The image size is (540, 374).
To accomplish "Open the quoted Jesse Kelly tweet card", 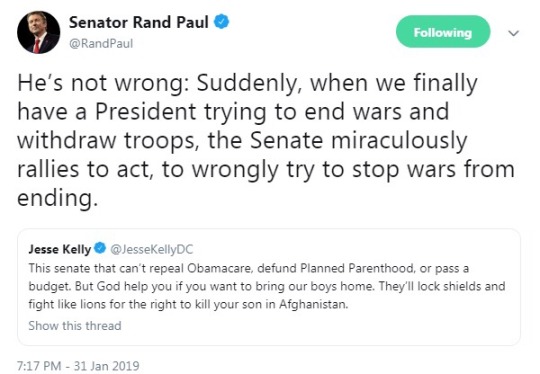I will pyautogui.click(x=269, y=287).
